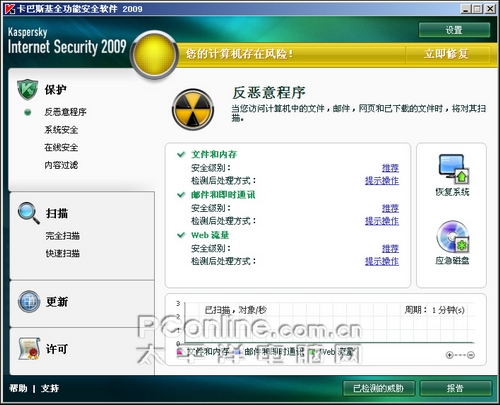Click the license certificate icon
Image resolution: width=500 pixels, height=405 pixels.
point(29,349)
